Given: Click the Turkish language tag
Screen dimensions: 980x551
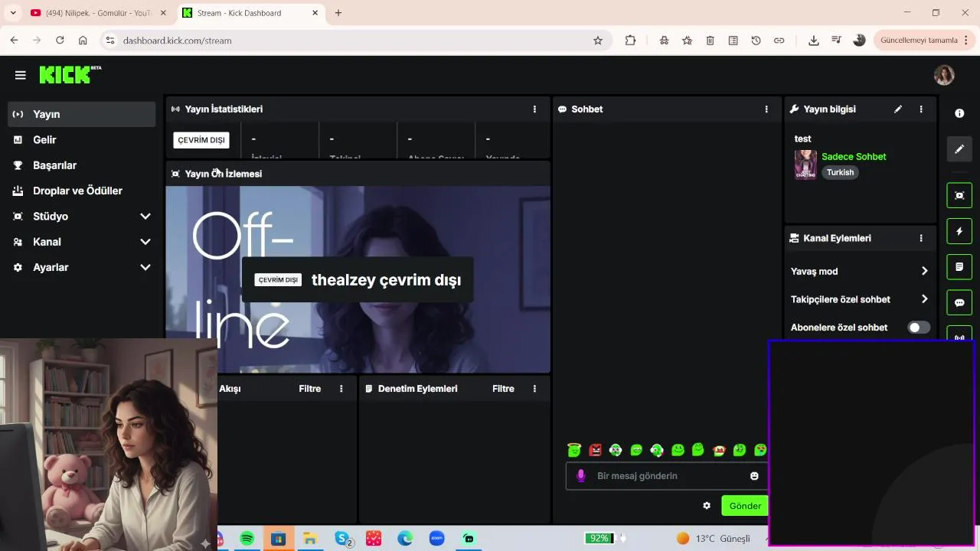Looking at the screenshot, I should [x=840, y=172].
